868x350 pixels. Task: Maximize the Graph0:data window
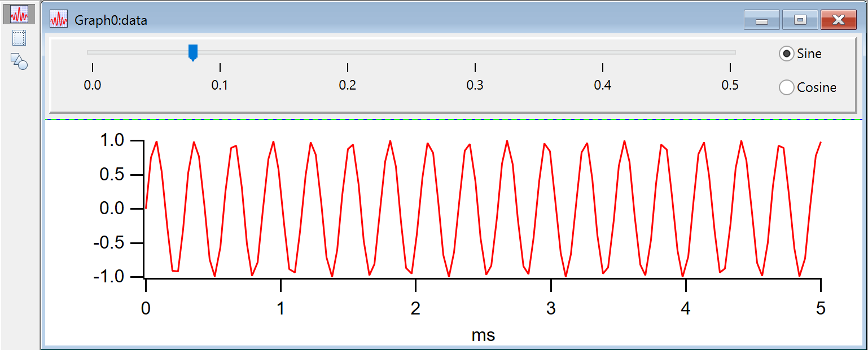[800, 20]
